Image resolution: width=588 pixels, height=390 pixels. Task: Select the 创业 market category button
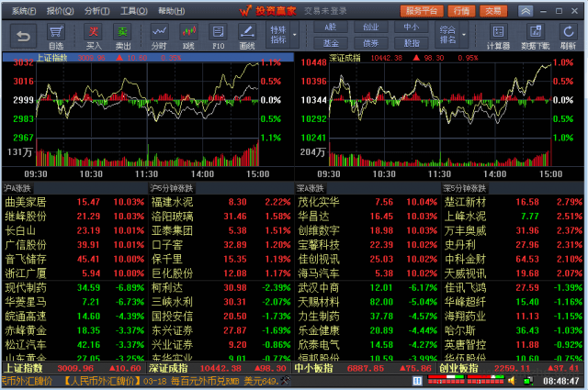pyautogui.click(x=370, y=28)
